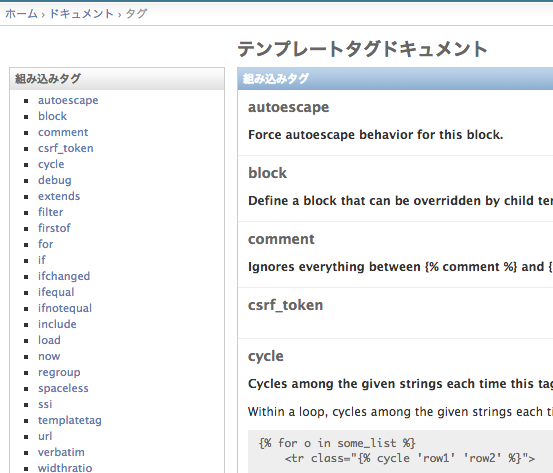
Task: Click the blue 組み込みタグ section header
Action: coord(395,79)
